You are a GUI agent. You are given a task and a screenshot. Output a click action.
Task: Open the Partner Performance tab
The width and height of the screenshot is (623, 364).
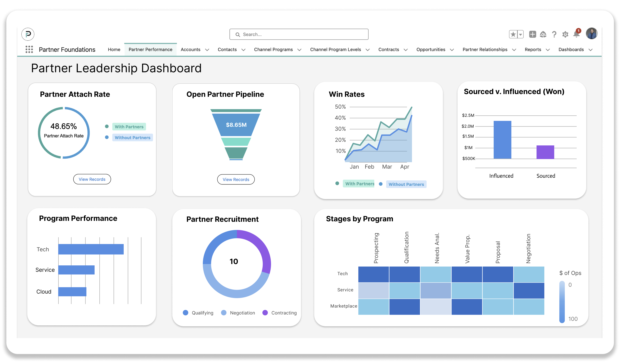(x=150, y=50)
